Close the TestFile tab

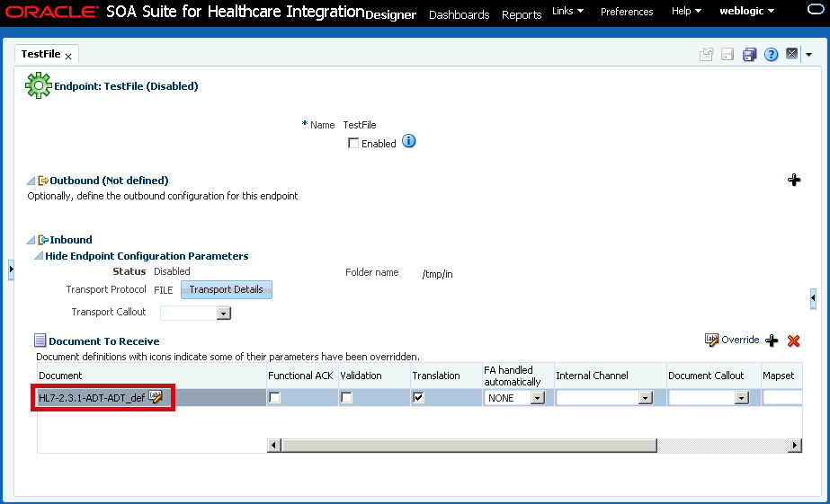click(x=68, y=56)
